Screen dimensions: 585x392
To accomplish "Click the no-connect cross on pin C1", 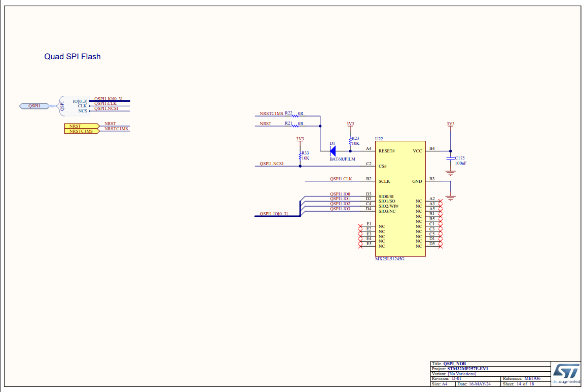I will [x=440, y=226].
